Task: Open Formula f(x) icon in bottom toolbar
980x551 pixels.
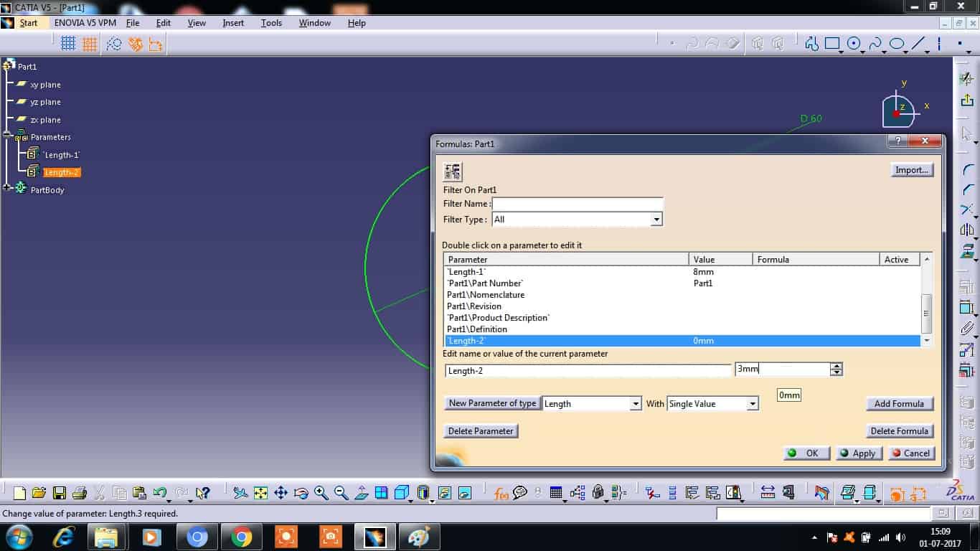Action: coord(501,493)
